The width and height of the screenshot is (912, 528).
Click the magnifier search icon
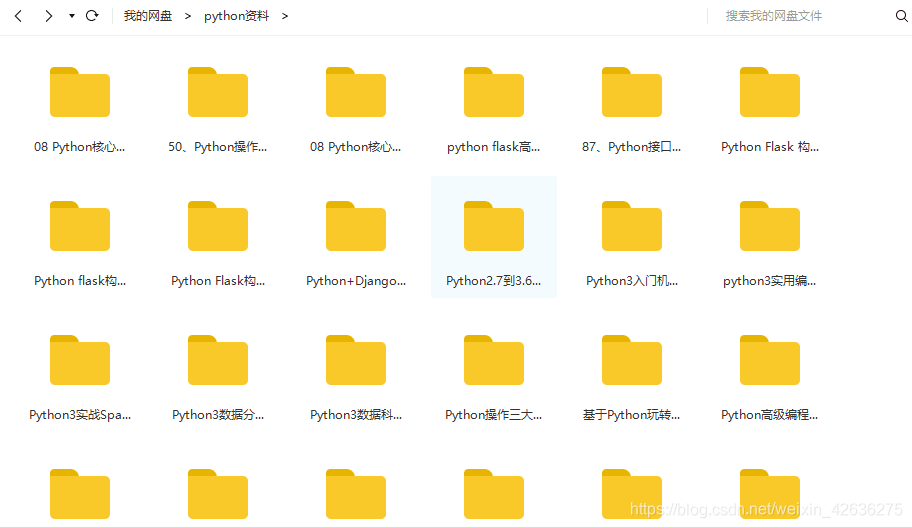coord(902,16)
